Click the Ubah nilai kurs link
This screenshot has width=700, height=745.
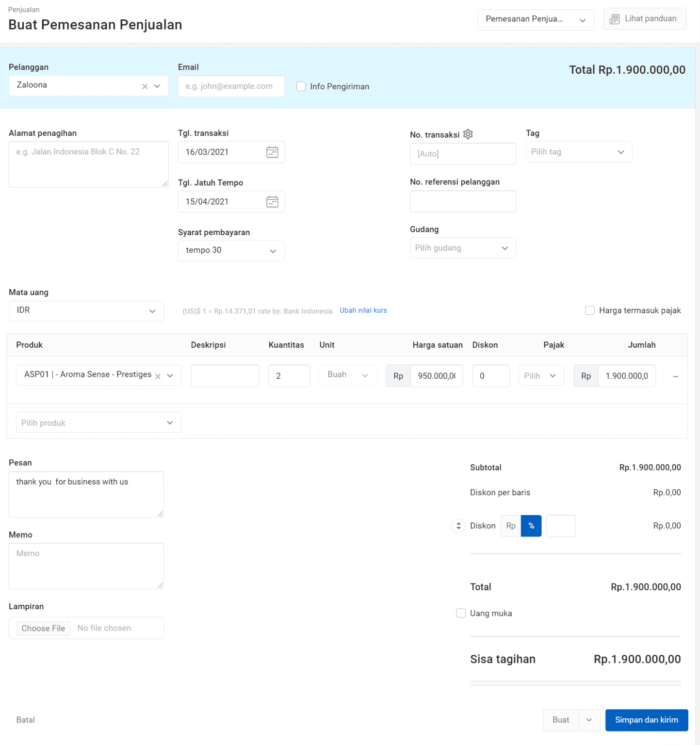click(363, 310)
